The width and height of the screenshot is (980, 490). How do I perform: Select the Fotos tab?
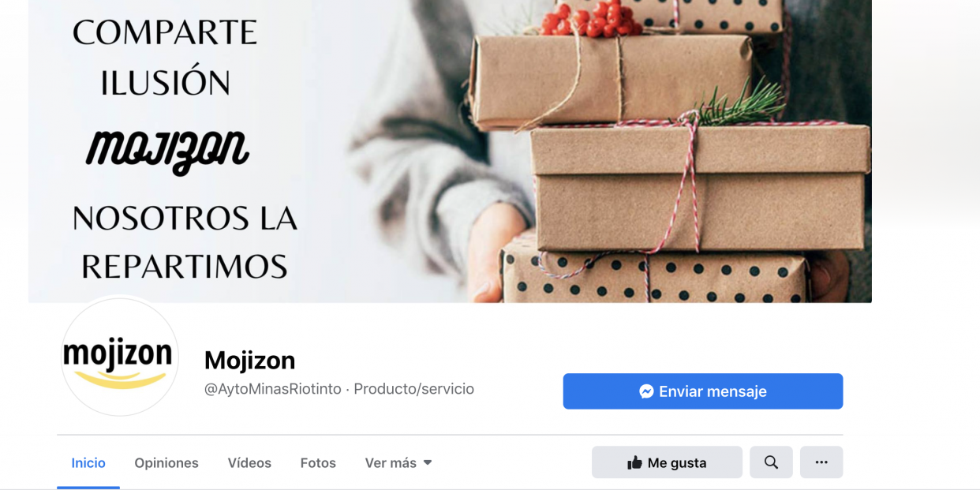tap(318, 463)
